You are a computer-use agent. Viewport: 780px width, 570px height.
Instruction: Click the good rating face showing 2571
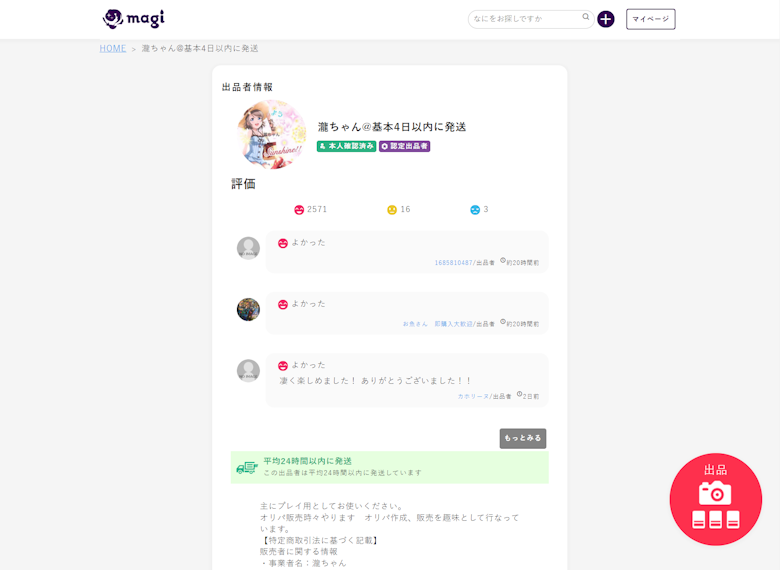(x=299, y=210)
